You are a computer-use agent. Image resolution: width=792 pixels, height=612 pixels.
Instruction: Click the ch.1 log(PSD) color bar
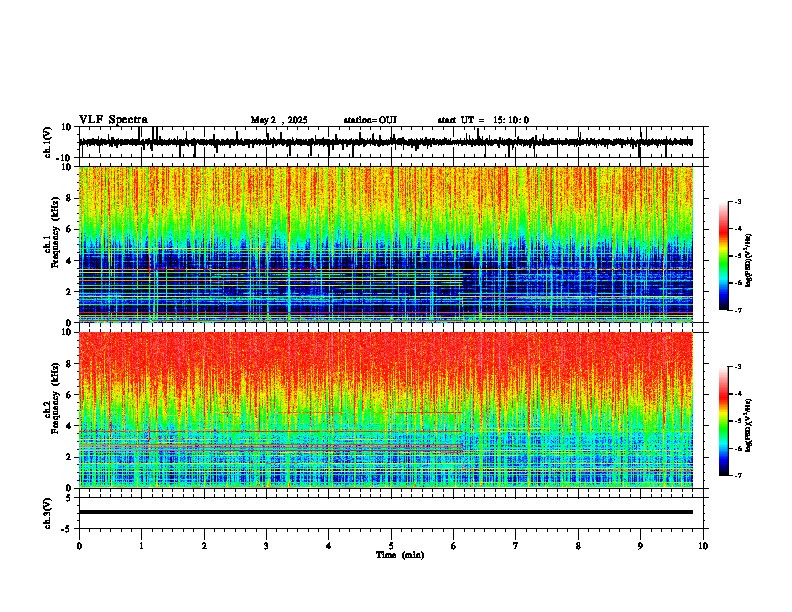click(x=723, y=256)
